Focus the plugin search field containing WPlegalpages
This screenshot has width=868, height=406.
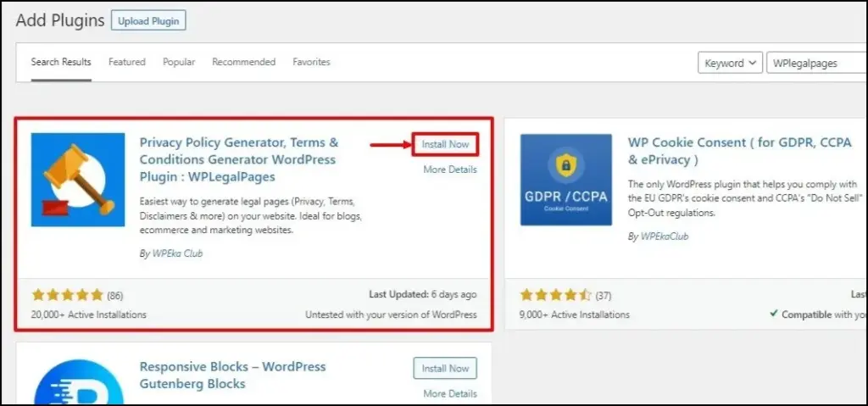(x=815, y=63)
